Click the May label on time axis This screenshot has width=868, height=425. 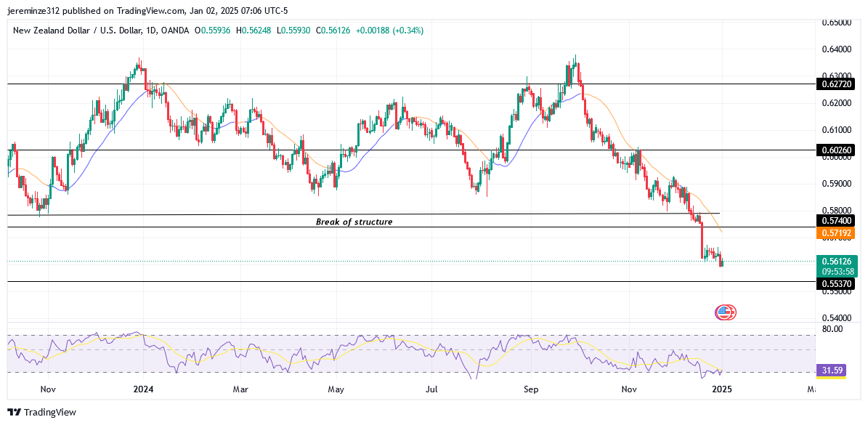[336, 389]
